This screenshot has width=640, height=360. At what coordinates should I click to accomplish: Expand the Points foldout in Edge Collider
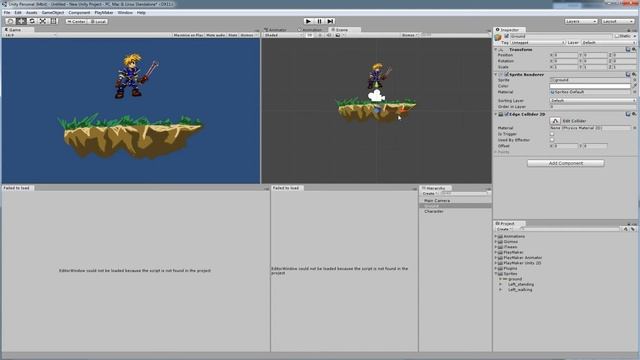[x=496, y=152]
